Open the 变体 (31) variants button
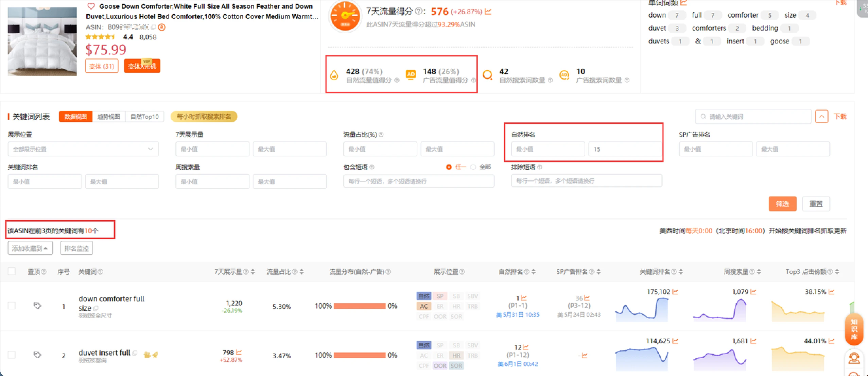The height and width of the screenshot is (376, 868). pos(102,66)
